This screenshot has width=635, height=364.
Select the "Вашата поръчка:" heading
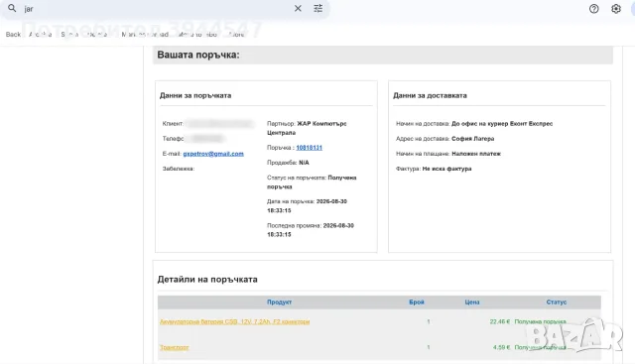(x=198, y=55)
